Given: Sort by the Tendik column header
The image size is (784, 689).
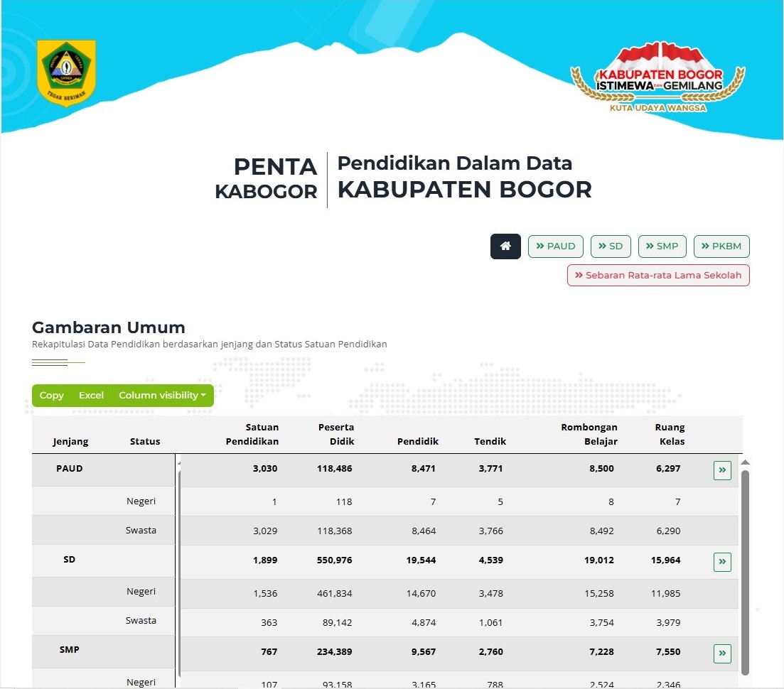Looking at the screenshot, I should (490, 441).
